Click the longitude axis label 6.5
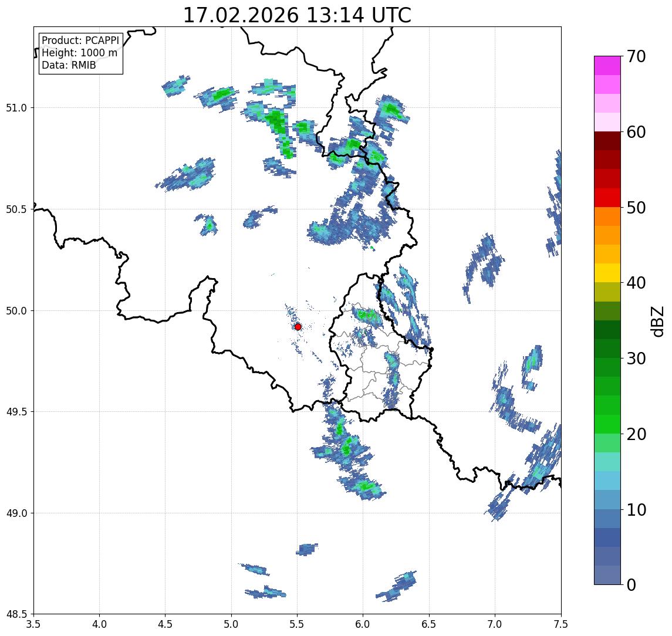This screenshot has width=672, height=636. [x=429, y=624]
